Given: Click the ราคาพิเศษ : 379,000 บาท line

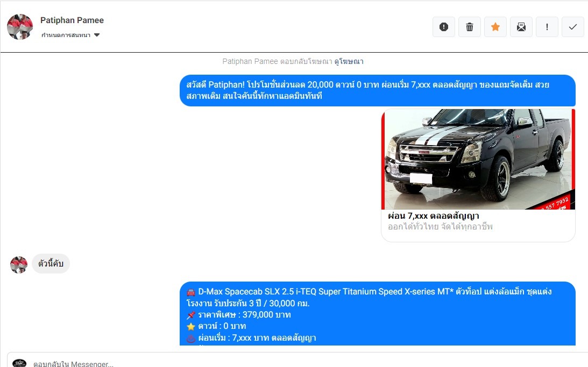Looking at the screenshot, I should tap(238, 314).
